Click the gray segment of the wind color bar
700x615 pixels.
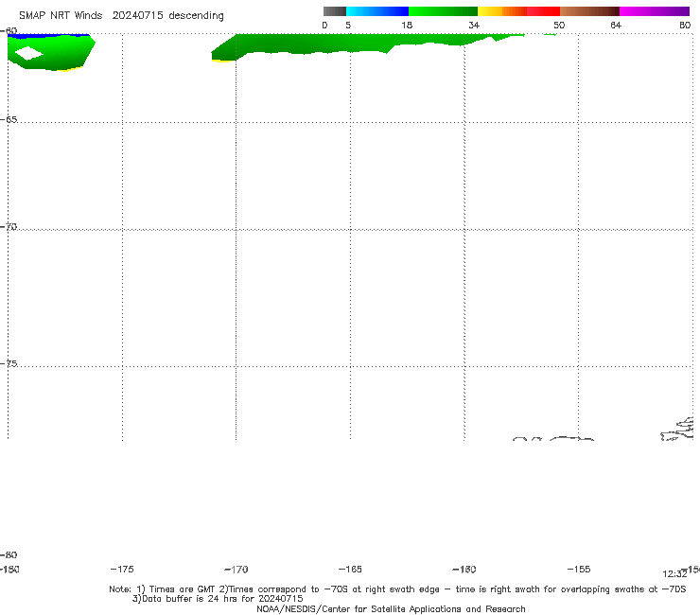coord(334,11)
